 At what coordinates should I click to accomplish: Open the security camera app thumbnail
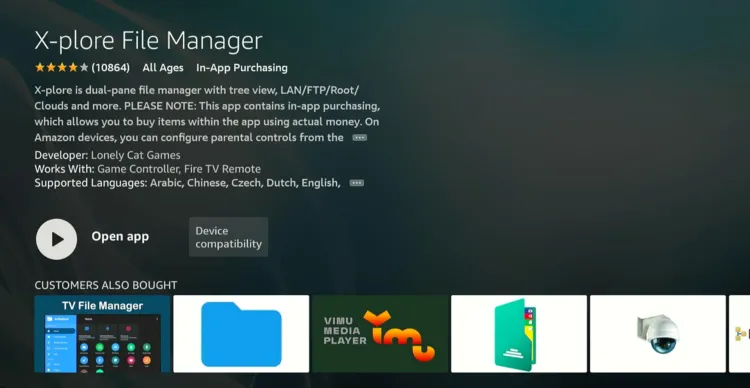point(658,333)
